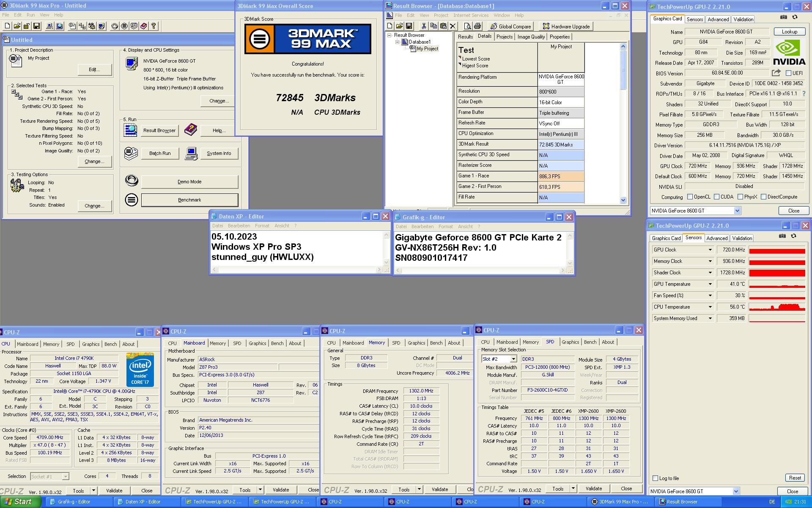The height and width of the screenshot is (508, 812).
Task: Toggle the UEFI checkbox in GPU-Z
Action: coord(788,73)
